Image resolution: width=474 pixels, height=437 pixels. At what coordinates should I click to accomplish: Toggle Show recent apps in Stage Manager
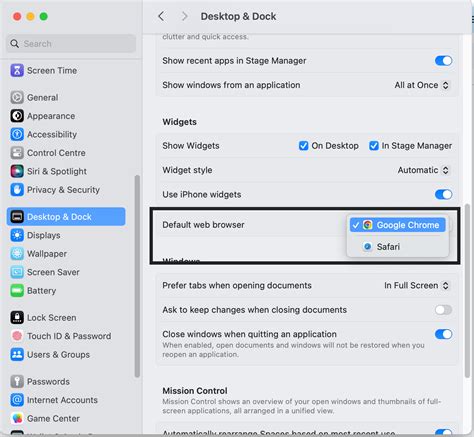444,61
